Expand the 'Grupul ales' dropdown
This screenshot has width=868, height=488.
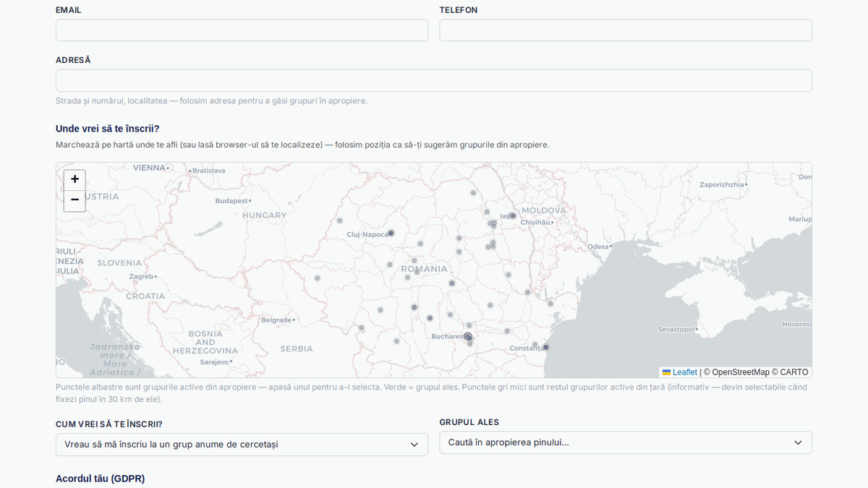[626, 442]
